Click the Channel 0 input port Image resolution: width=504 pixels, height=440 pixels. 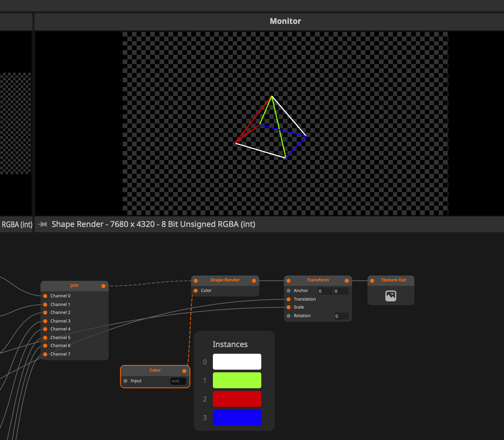(x=45, y=296)
